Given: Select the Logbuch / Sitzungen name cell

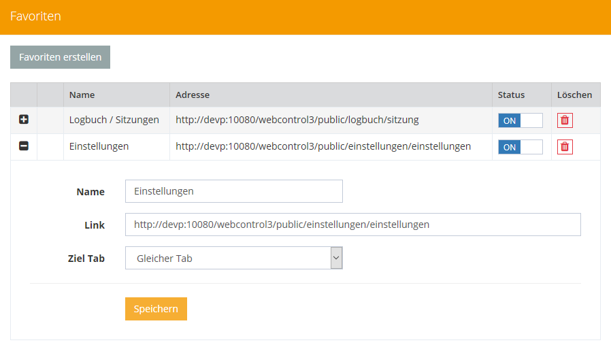Looking at the screenshot, I should click(114, 120).
